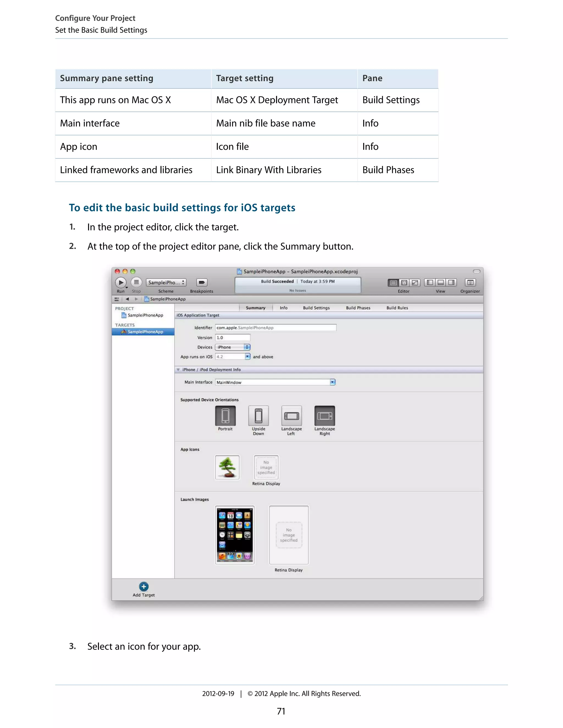Image resolution: width=563 pixels, height=728 pixels.
Task: Click the xcodeproj document icon in title bar
Action: pyautogui.click(x=239, y=271)
